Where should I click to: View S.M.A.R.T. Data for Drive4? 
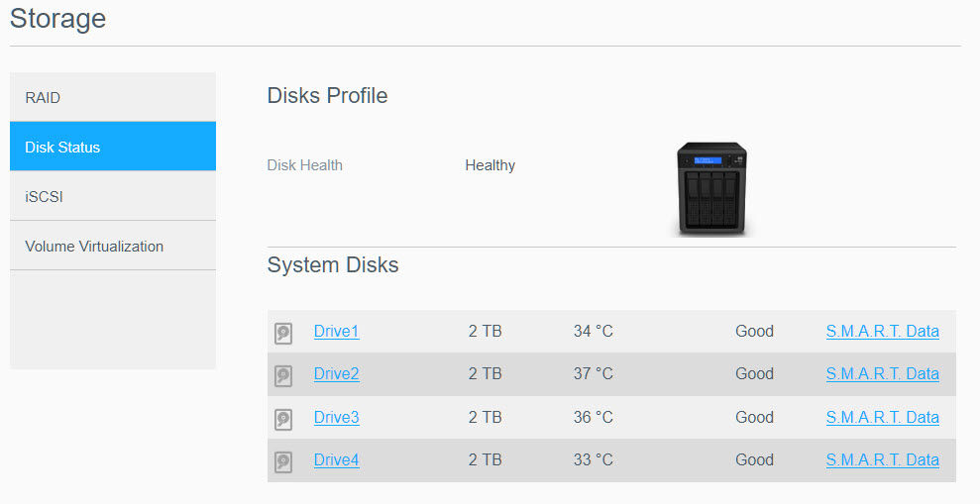click(x=882, y=460)
